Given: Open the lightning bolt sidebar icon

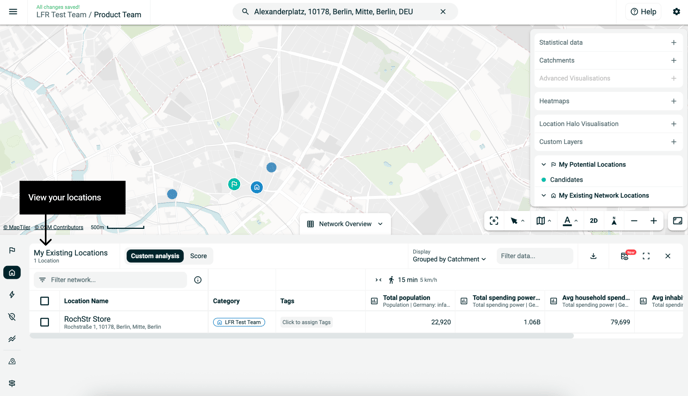Looking at the screenshot, I should pos(12,295).
